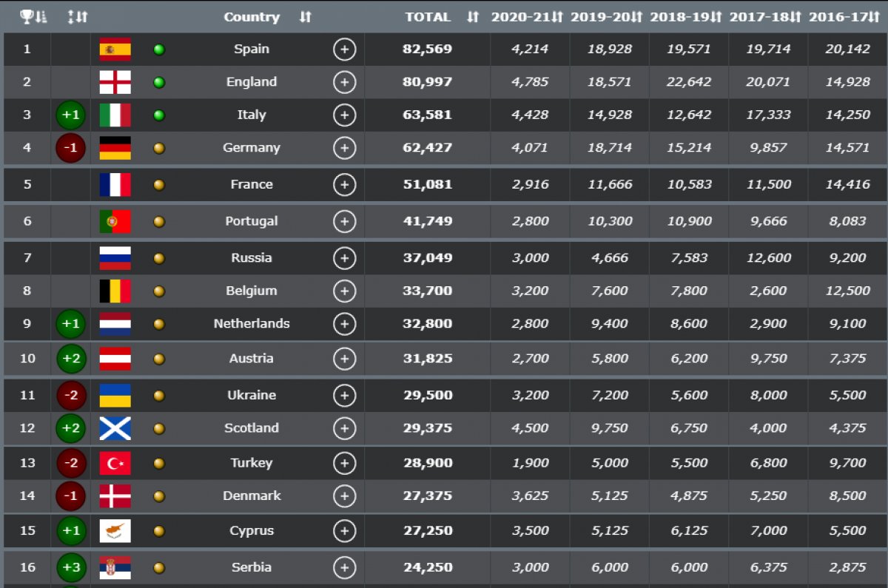Image resolution: width=888 pixels, height=588 pixels.
Task: Click the yellow status dot for France
Action: click(x=158, y=185)
